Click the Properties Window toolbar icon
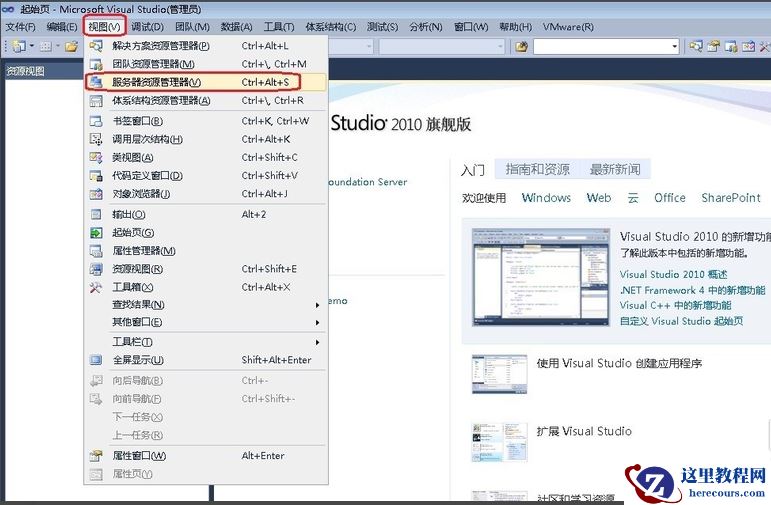Screen dimensions: 771x505 tap(713, 47)
